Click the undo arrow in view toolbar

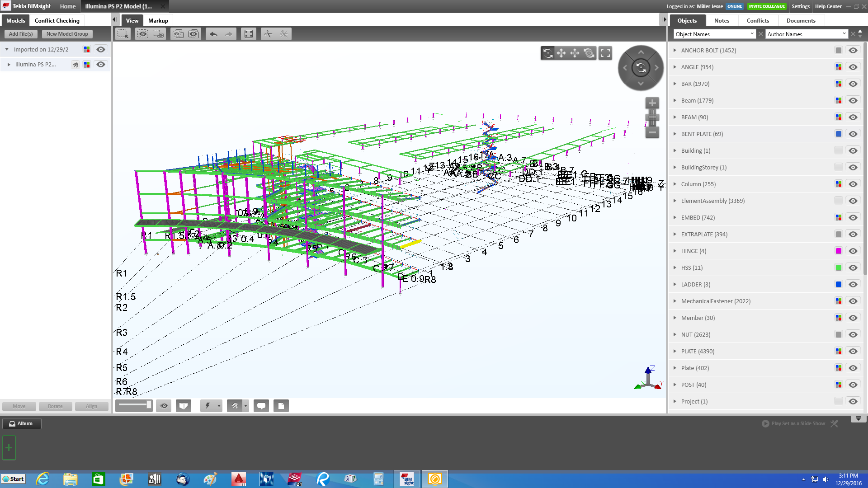(x=213, y=34)
